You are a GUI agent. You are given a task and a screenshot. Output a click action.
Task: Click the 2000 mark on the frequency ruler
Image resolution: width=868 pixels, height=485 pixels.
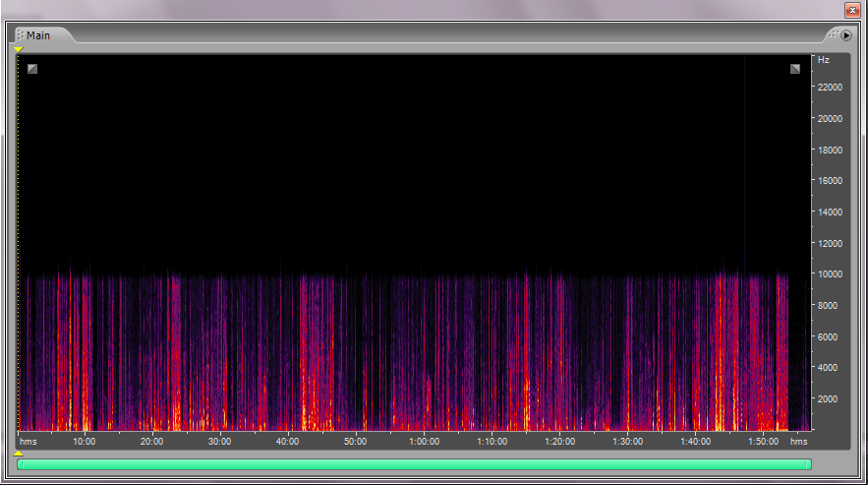(x=828, y=399)
